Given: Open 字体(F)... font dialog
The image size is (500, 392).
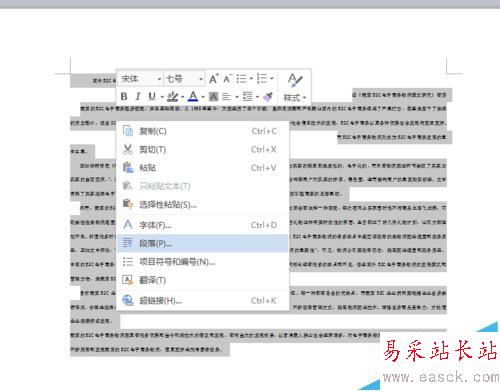Looking at the screenshot, I should [203, 225].
